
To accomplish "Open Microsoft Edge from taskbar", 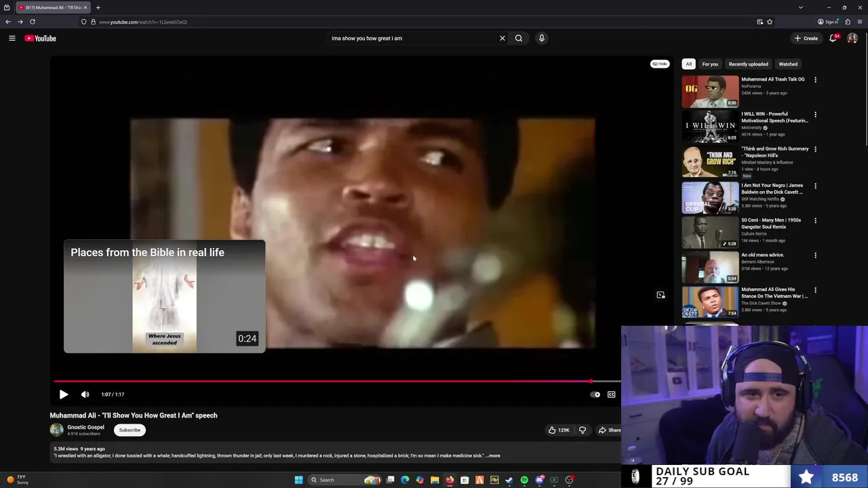I will [405, 480].
